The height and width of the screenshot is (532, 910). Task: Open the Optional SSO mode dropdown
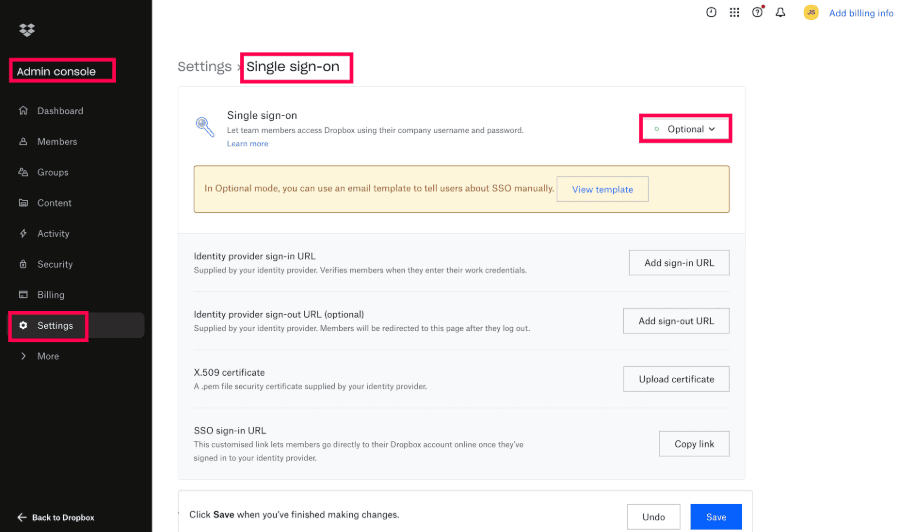pyautogui.click(x=685, y=129)
